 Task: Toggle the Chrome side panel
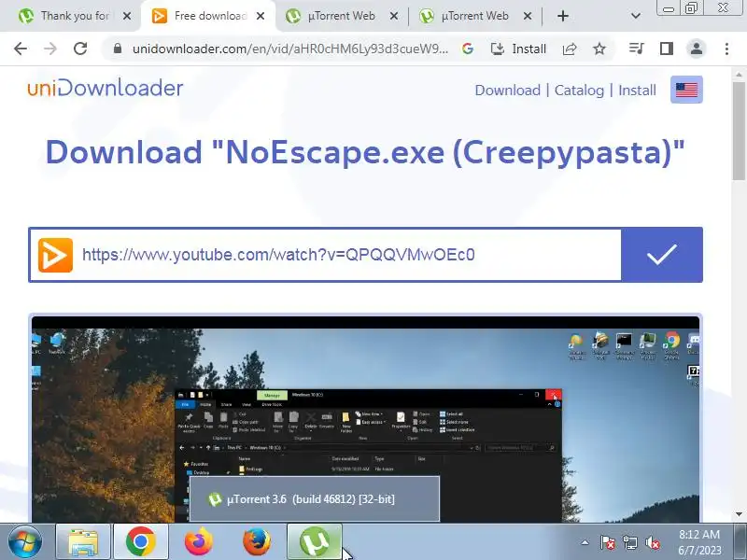pos(667,49)
